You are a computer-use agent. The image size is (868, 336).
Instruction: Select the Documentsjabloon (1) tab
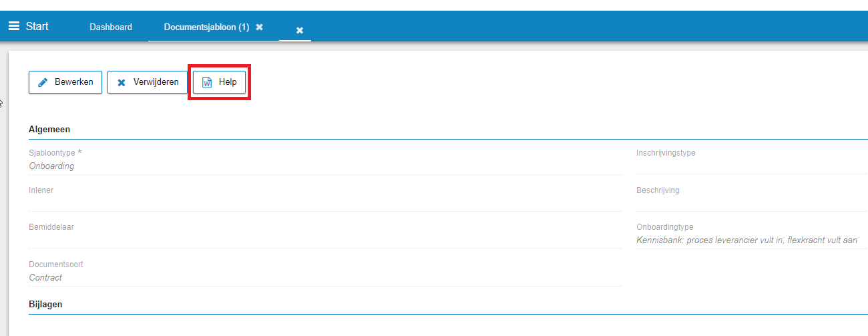[206, 27]
